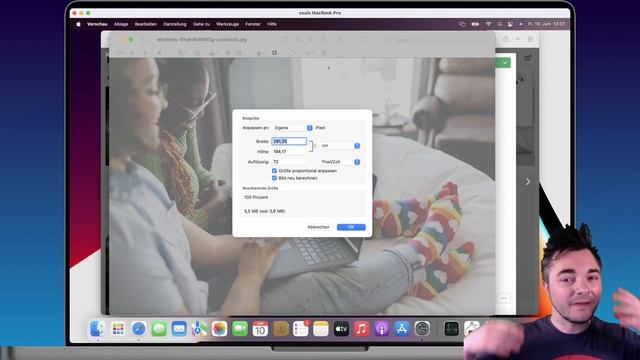This screenshot has height=360, width=640.
Task: Click the green button in the background window
Action: pos(503,62)
